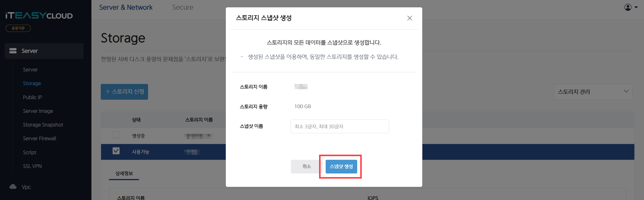Screen dimensions: 644x200
Task: Expand the 스토리지 관리 dropdown
Action: (x=593, y=92)
